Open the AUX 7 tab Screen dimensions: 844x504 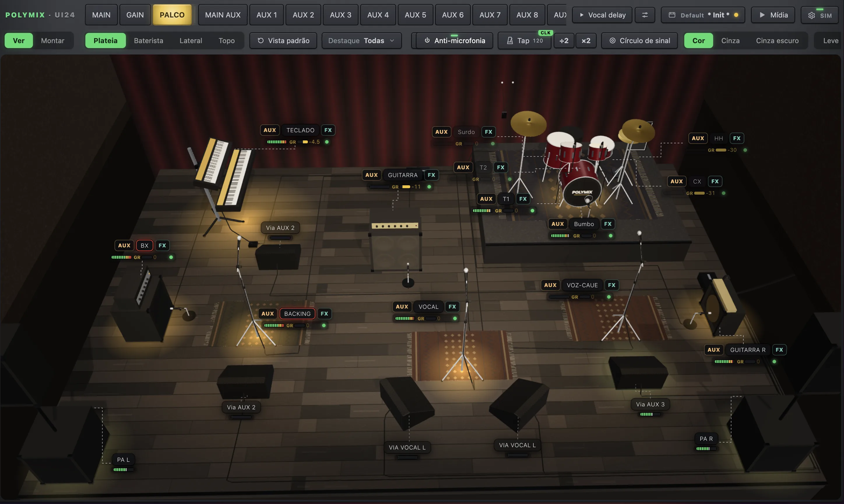coord(490,15)
